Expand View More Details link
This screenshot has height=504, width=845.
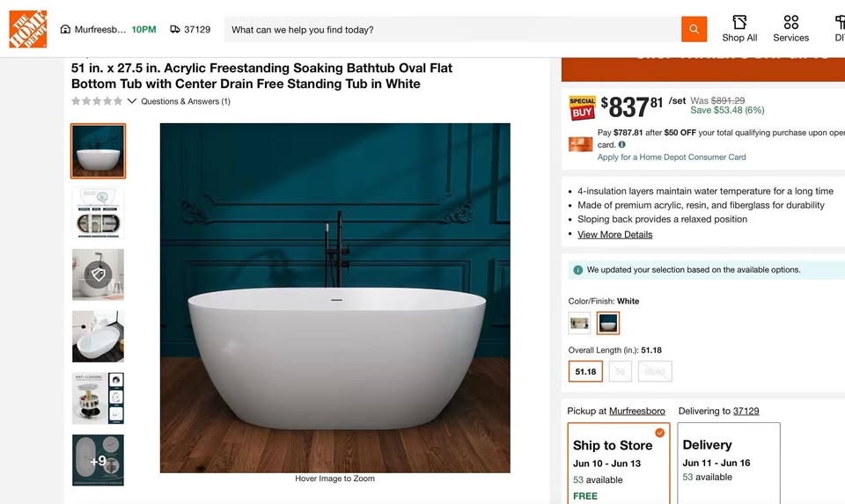(615, 234)
